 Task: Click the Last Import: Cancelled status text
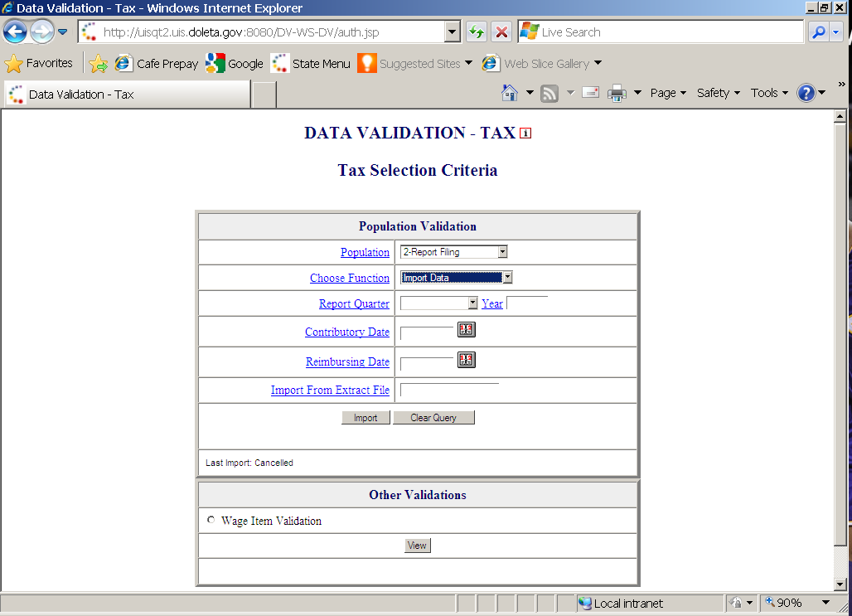249,463
